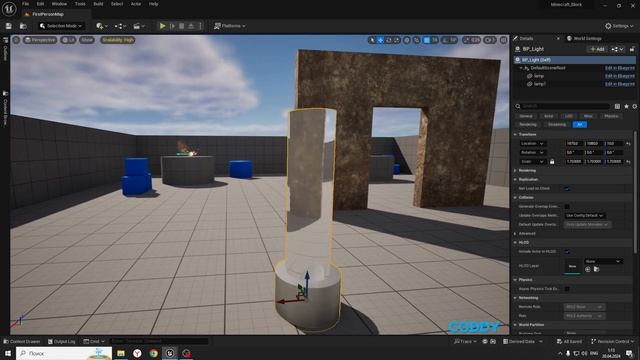Toggle Generate Overlap Events checkbox
Image resolution: width=640 pixels, height=360 pixels.
point(567,207)
